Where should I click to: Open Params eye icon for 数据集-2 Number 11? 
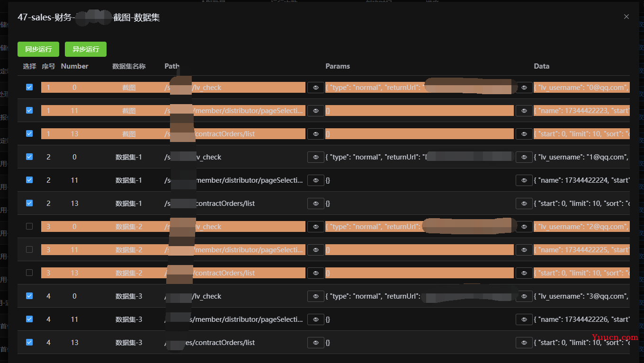coord(524,250)
